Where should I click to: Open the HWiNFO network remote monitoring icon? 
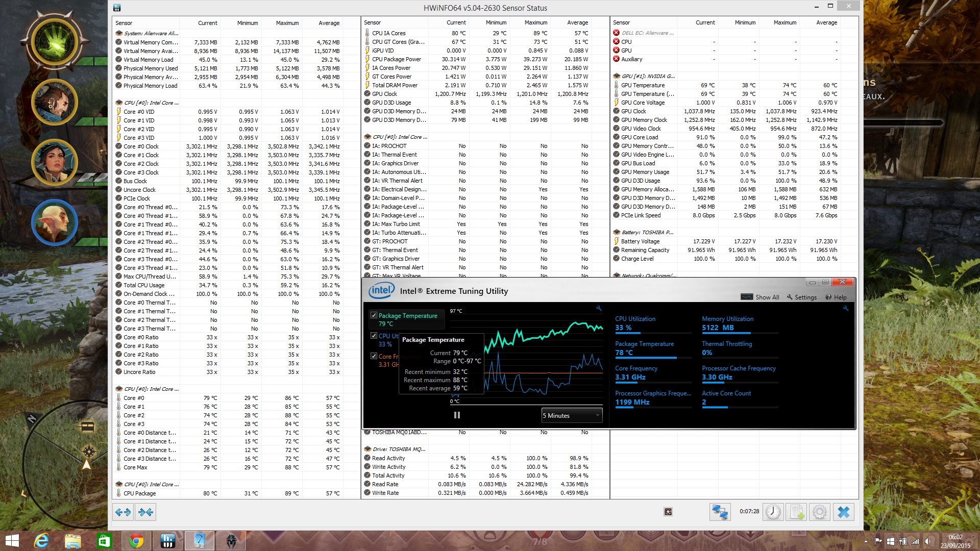(x=720, y=512)
